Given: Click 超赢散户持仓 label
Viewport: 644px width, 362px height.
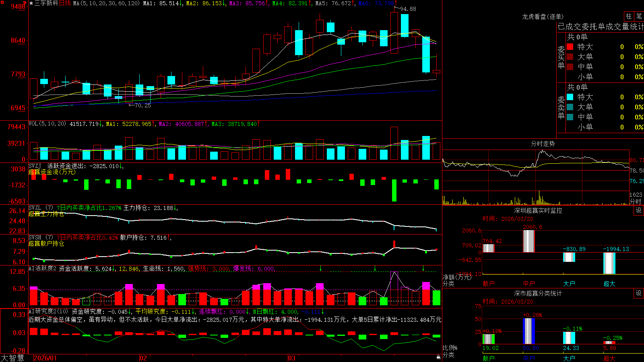Looking at the screenshot, I should point(46,244).
